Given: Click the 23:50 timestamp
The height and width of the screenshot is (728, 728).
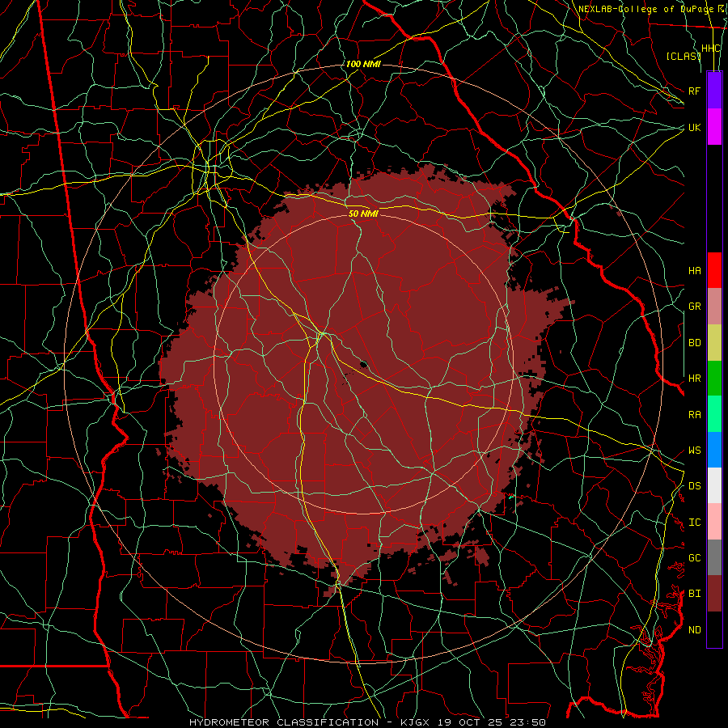Looking at the screenshot, I should coord(527,722).
